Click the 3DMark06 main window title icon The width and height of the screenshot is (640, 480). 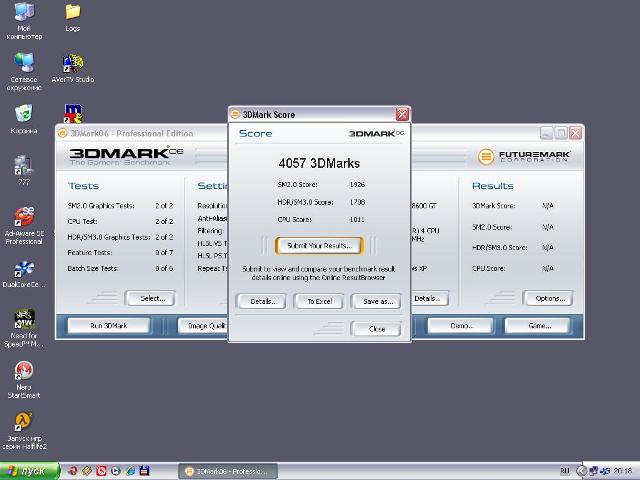tap(62, 133)
